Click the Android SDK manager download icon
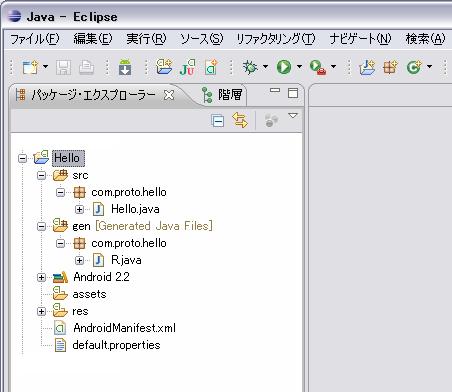Image resolution: width=452 pixels, height=392 pixels. tap(125, 67)
